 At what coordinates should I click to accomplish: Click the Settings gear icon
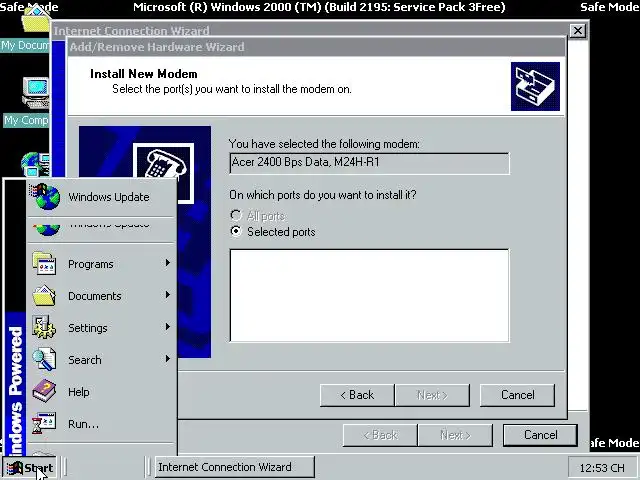click(44, 327)
